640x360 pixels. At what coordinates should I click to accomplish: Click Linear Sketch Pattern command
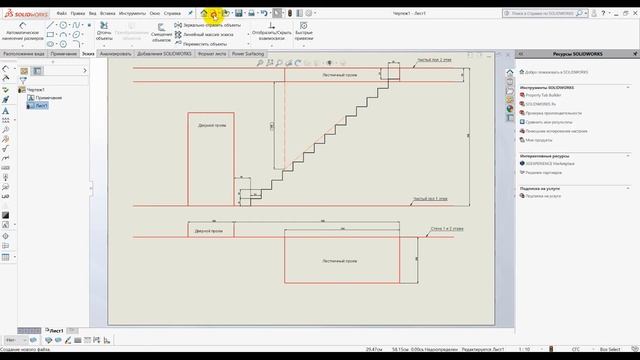tap(204, 35)
